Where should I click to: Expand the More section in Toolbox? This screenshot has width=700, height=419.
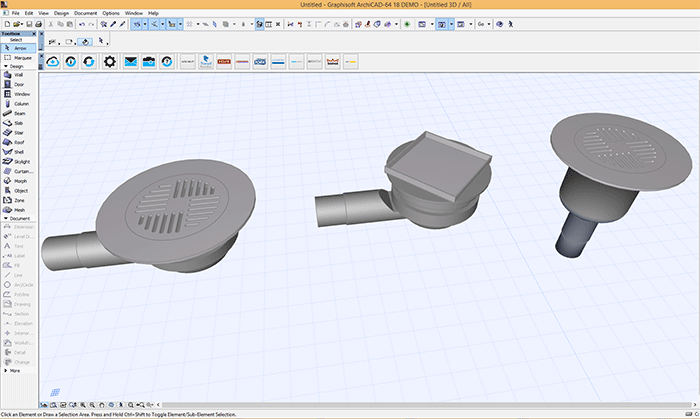pyautogui.click(x=6, y=370)
